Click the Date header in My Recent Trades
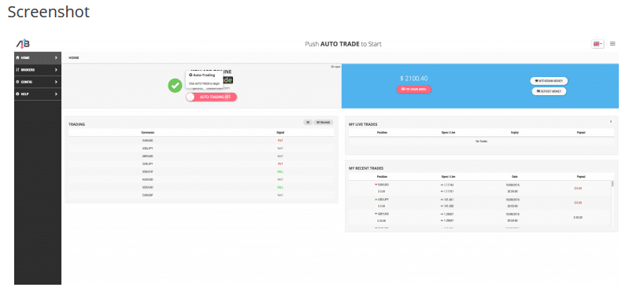The height and width of the screenshot is (291, 644). tap(514, 176)
